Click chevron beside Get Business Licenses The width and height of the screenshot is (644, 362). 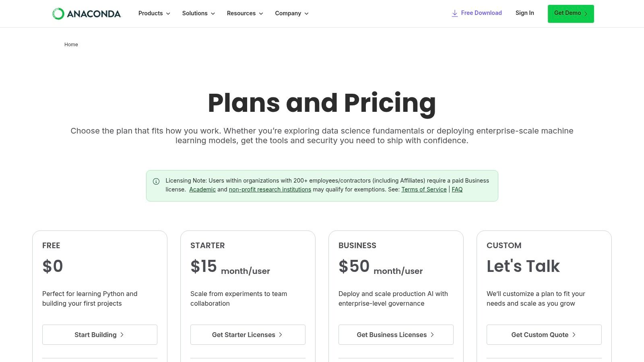click(x=432, y=335)
